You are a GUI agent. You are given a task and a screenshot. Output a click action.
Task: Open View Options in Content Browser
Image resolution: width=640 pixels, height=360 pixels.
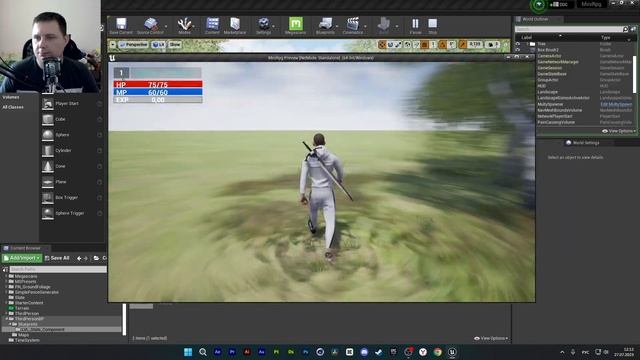tap(491, 338)
